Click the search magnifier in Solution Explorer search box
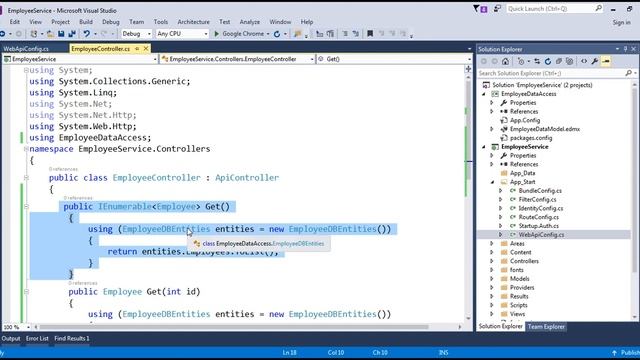640x360 pixels. pyautogui.click(x=628, y=73)
